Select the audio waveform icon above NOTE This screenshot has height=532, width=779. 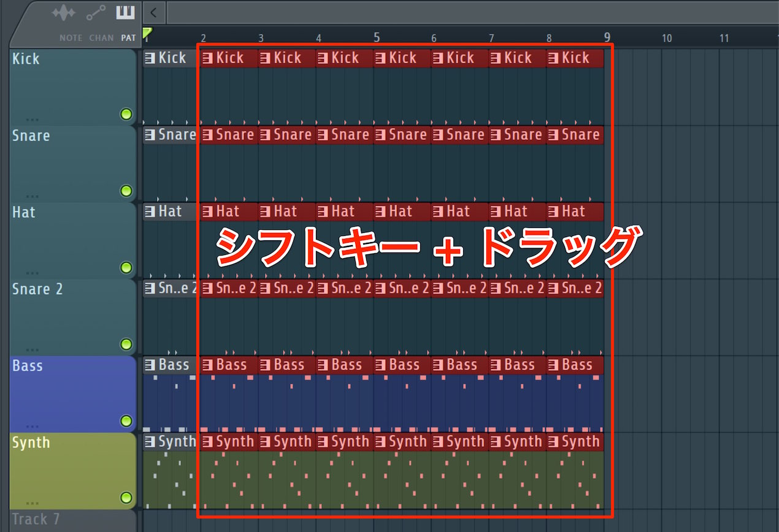pos(63,13)
